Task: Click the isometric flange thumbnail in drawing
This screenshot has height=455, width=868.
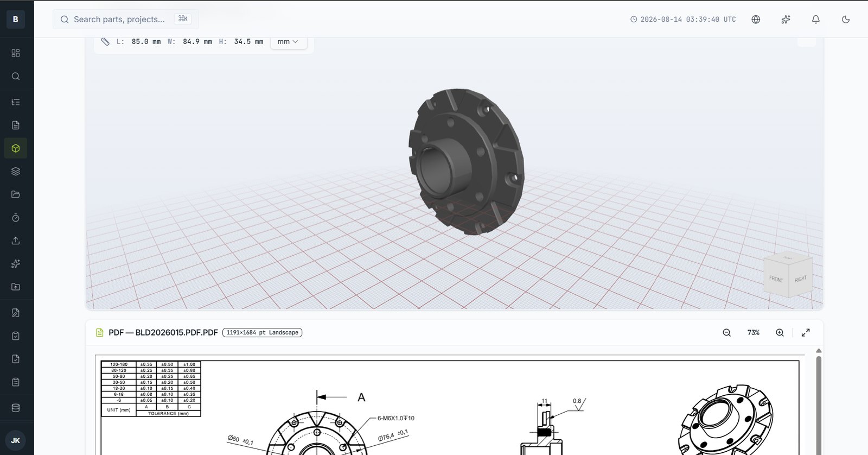Action: click(726, 420)
